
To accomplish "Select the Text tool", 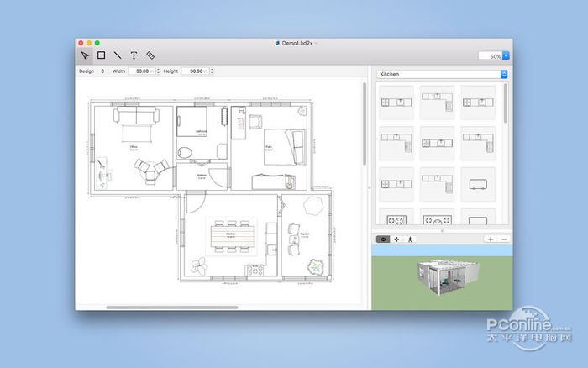I will tap(134, 55).
